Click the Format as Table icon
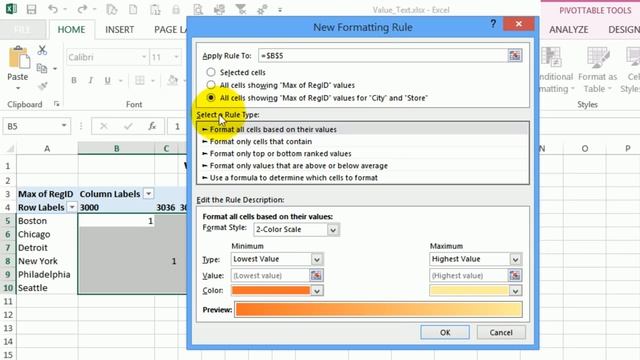 click(597, 58)
